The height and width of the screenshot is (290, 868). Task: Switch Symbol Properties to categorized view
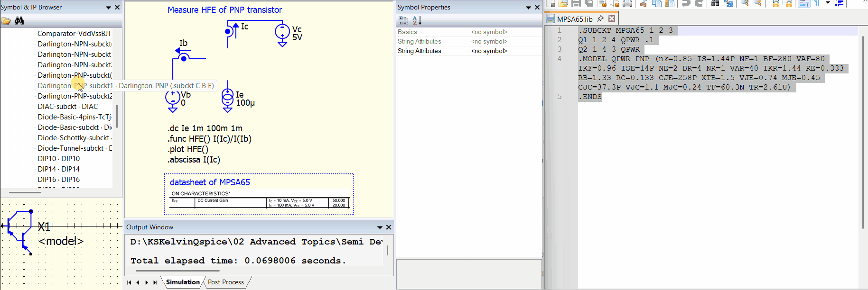coord(403,20)
